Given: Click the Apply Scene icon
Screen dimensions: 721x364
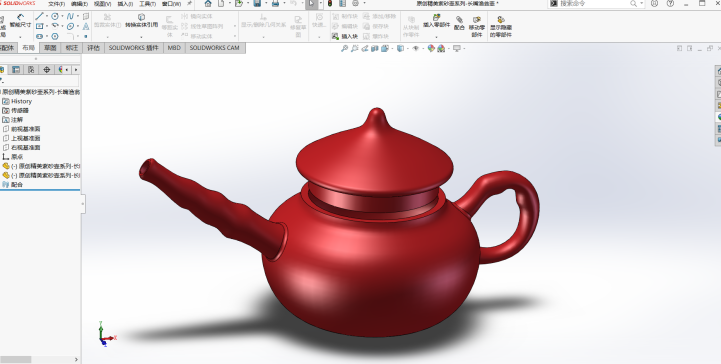Looking at the screenshot, I should coord(441,48).
